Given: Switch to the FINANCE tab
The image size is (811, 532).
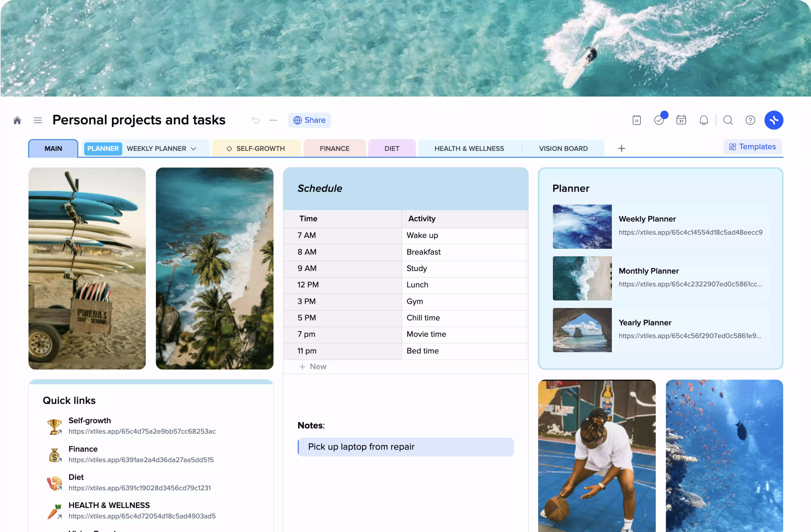Looking at the screenshot, I should click(x=334, y=148).
